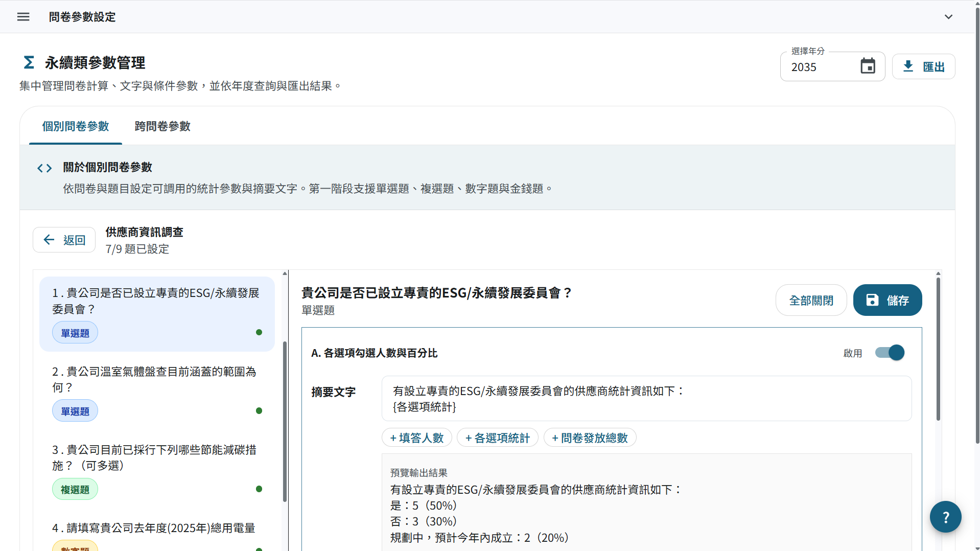Click the 單選題 tag under question 1
Image resolution: width=980 pixels, height=551 pixels.
point(75,333)
